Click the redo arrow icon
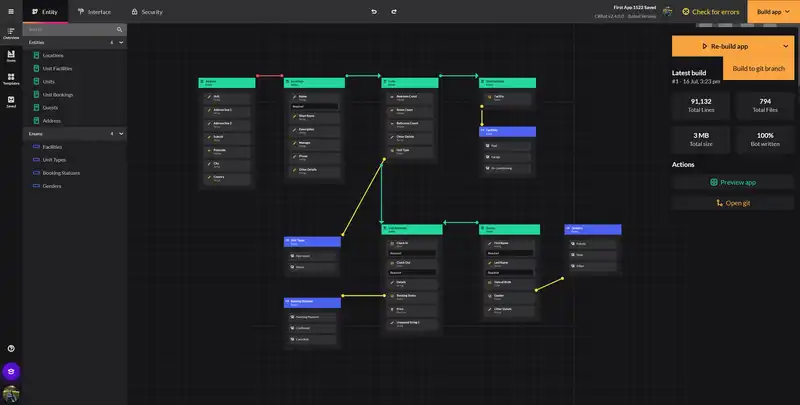800x405 pixels. tap(402, 12)
